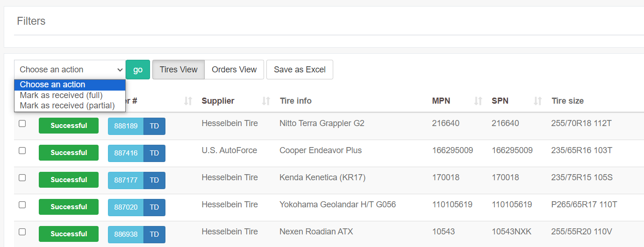
Task: Click tire size 235/75R15 105S
Action: tap(582, 177)
